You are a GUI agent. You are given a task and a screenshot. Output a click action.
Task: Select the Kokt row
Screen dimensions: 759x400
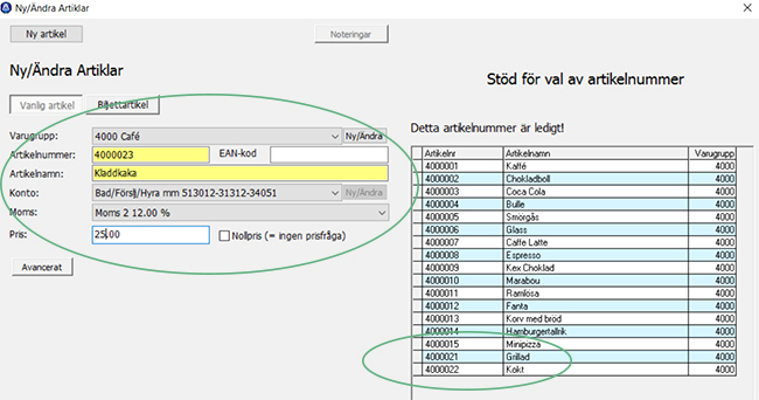coord(574,369)
